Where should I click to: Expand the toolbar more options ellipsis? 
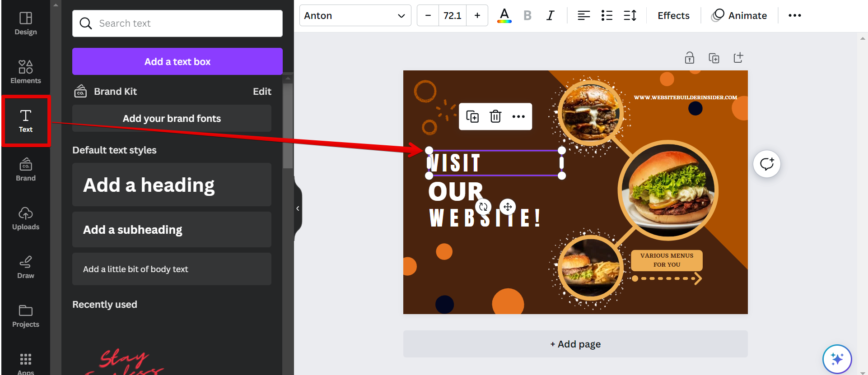794,16
